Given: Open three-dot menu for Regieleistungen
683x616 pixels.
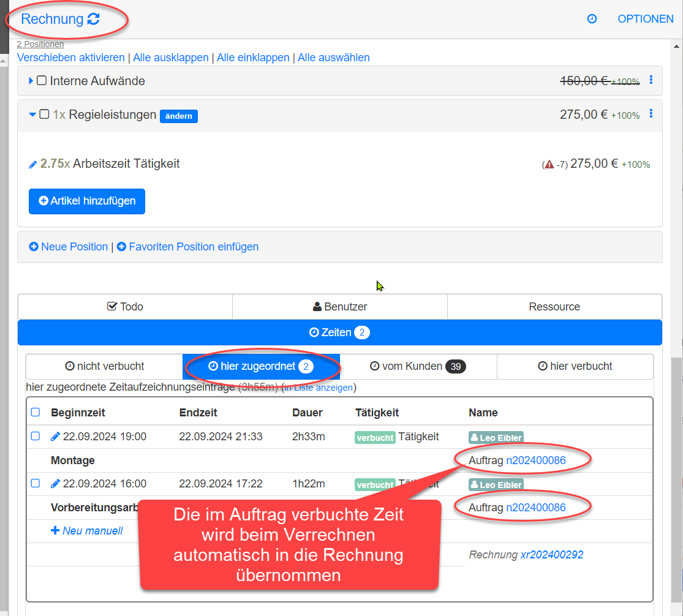Looking at the screenshot, I should coord(651,114).
